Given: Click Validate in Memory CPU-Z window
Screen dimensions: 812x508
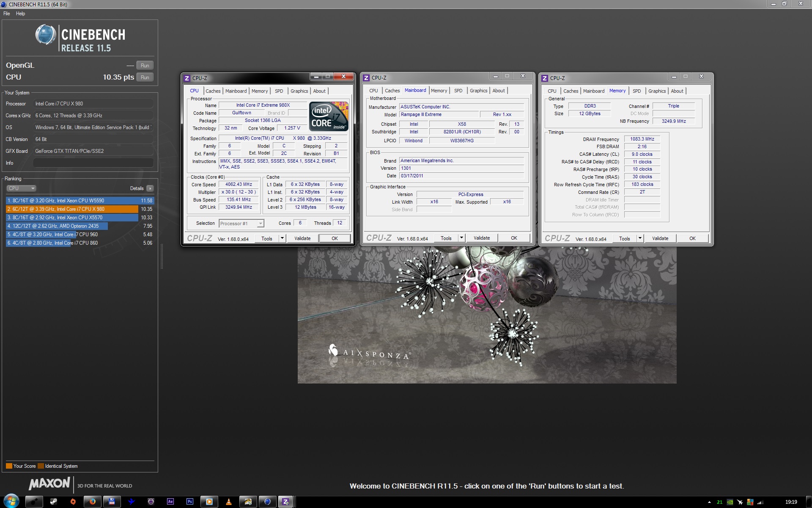Looking at the screenshot, I should pyautogui.click(x=660, y=238).
